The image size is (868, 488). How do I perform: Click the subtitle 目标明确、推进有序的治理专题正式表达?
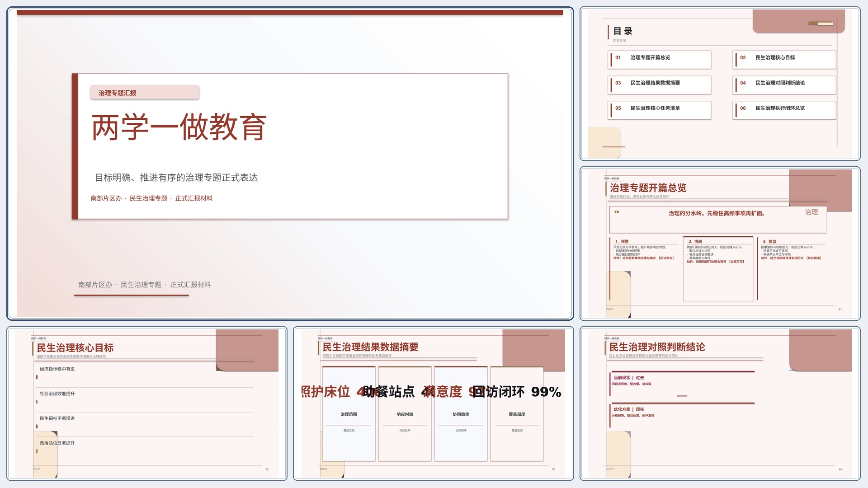(176, 178)
